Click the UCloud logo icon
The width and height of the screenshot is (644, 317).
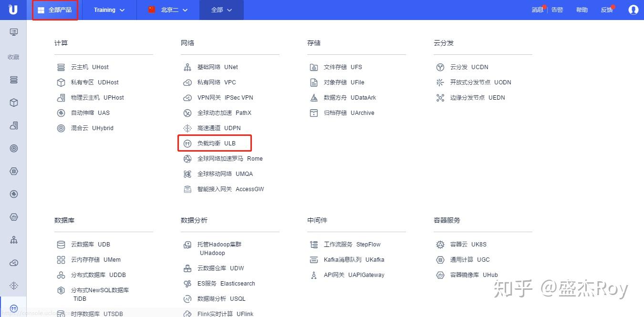12,10
